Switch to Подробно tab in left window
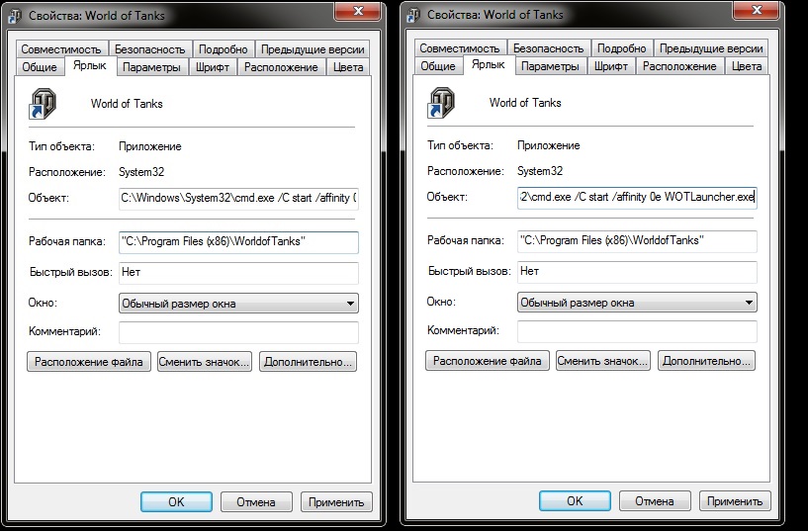This screenshot has height=532, width=808. click(x=224, y=49)
